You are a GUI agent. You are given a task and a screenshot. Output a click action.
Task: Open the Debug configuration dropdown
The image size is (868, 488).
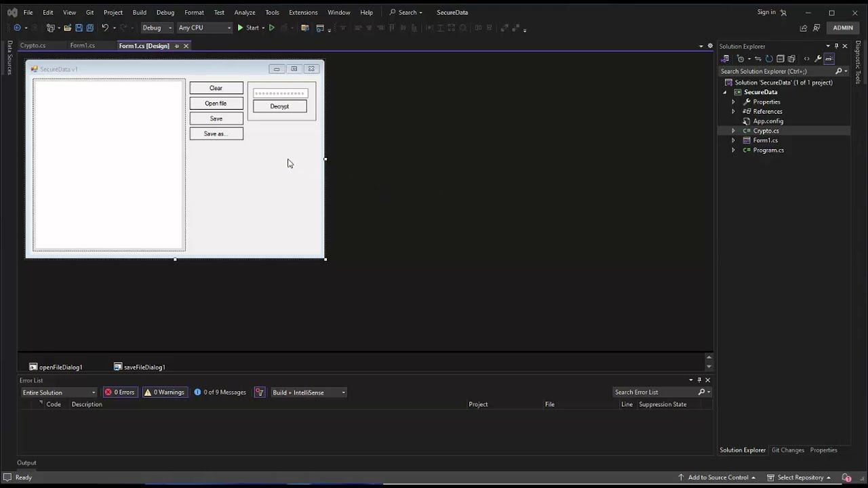[157, 28]
